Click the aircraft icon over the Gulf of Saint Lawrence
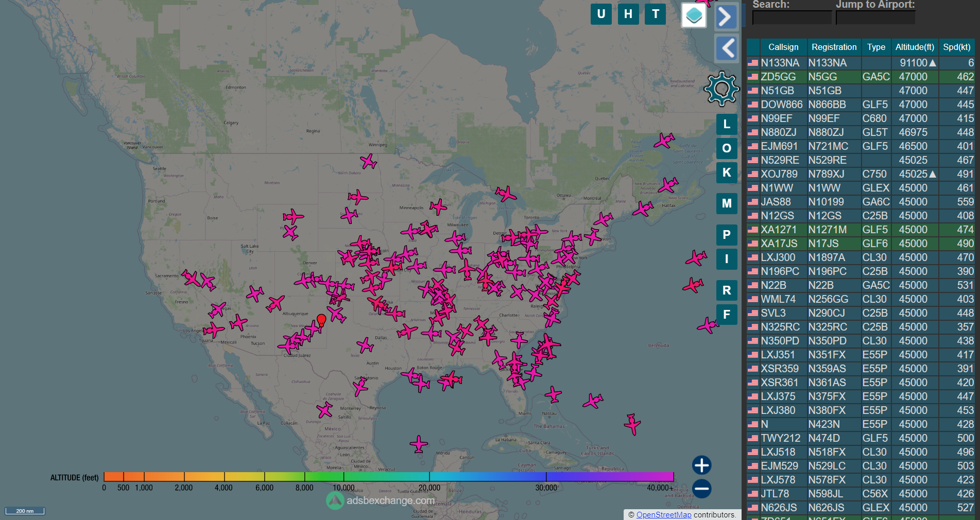 click(664, 140)
